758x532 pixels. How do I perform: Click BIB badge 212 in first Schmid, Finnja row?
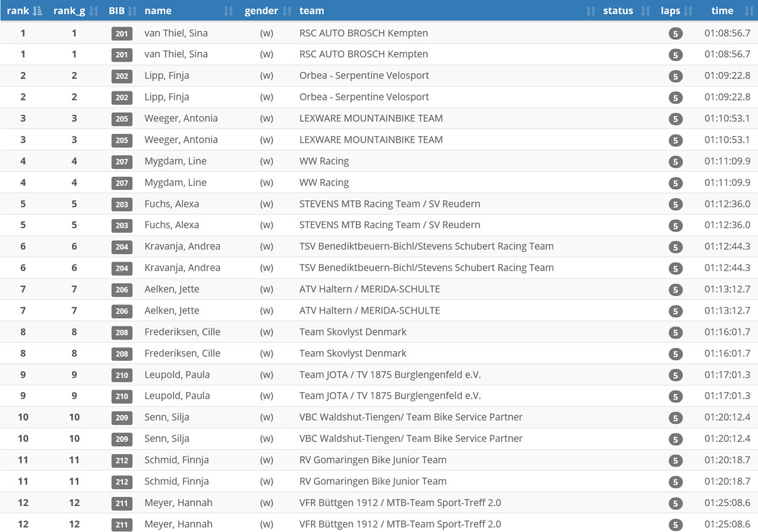122,461
